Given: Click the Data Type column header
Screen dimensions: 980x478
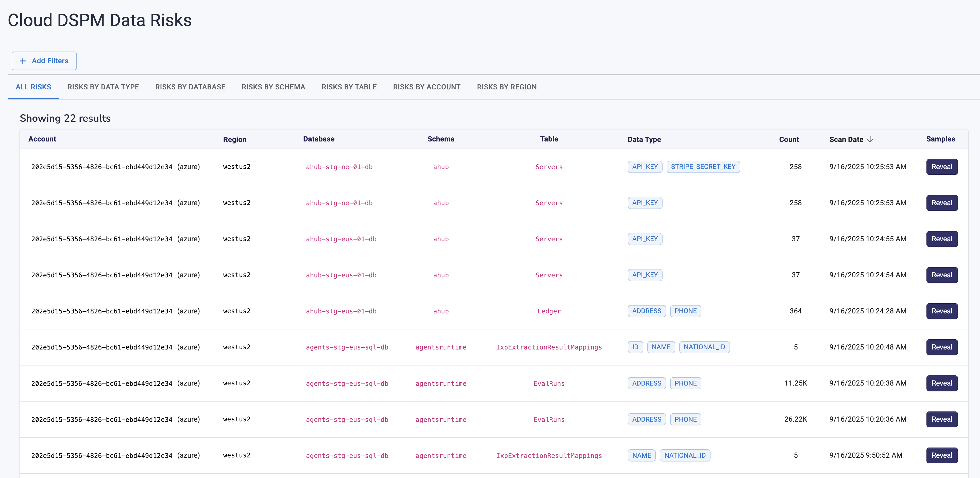Looking at the screenshot, I should pyautogui.click(x=644, y=139).
